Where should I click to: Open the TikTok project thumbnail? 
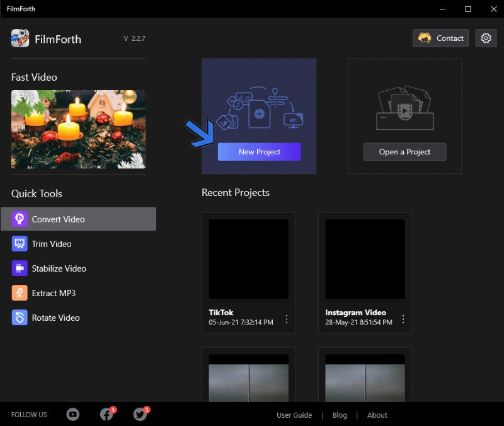[248, 259]
